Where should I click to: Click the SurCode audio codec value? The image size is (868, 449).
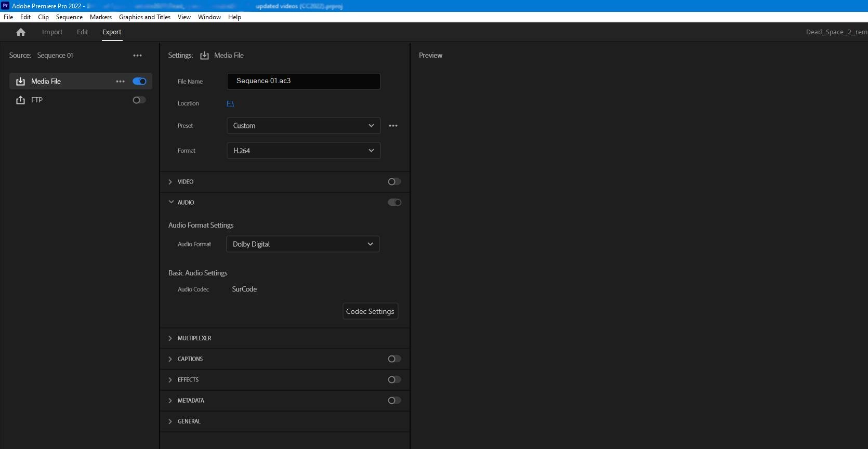[244, 289]
